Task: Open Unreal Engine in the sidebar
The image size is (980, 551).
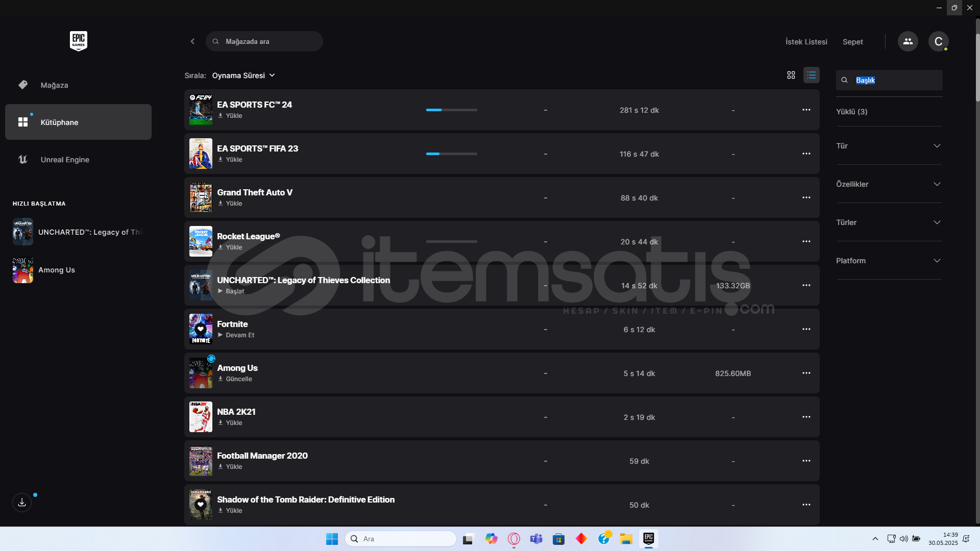Action: pos(78,160)
